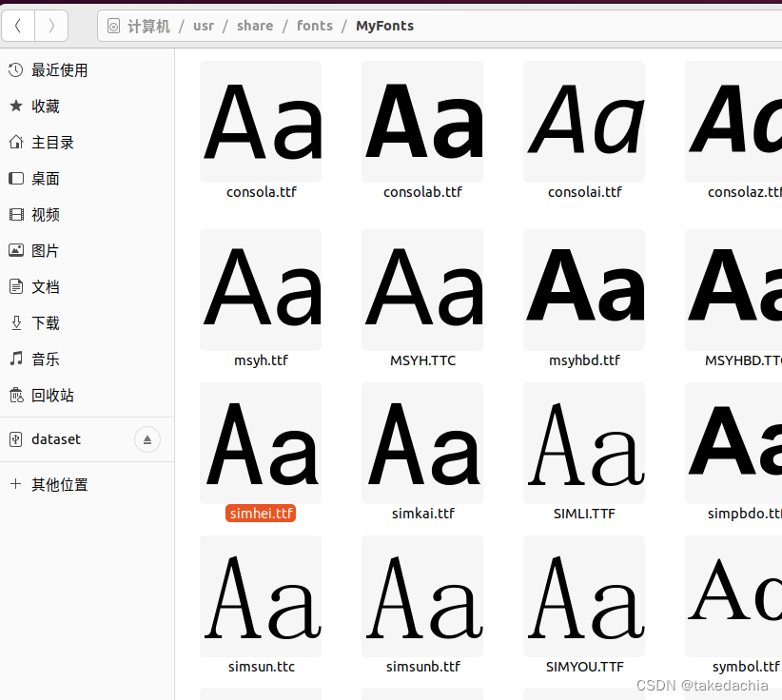782x700 pixels.
Task: Select the simsun.ttc font preview
Action: click(x=261, y=596)
